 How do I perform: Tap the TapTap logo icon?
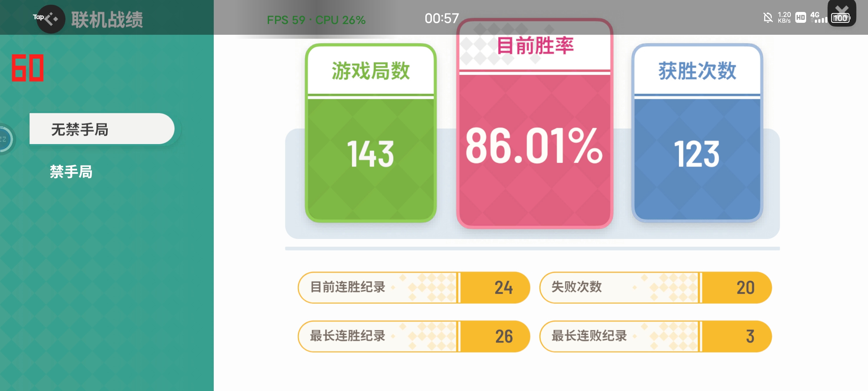click(51, 19)
